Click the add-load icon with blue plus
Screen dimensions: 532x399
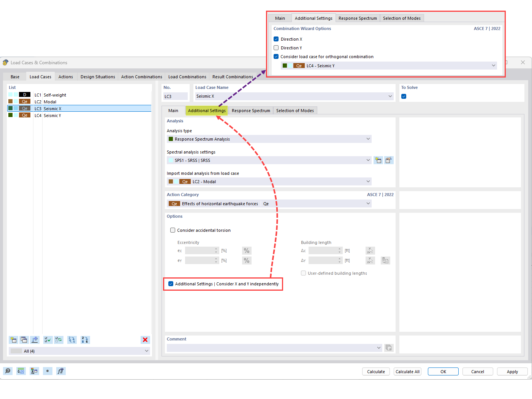coord(35,340)
